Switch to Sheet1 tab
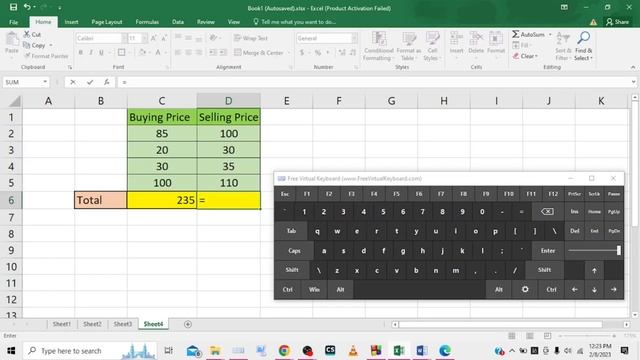640x360 pixels. coord(62,324)
